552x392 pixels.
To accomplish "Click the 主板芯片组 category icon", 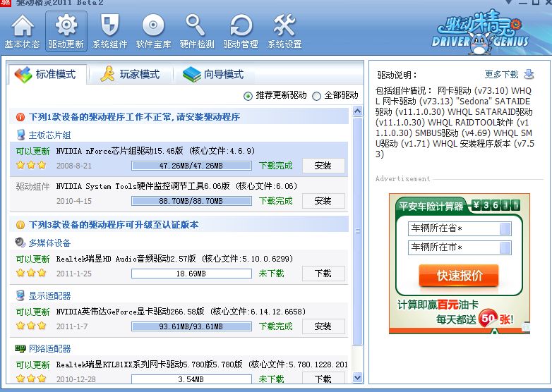I will (x=20, y=135).
